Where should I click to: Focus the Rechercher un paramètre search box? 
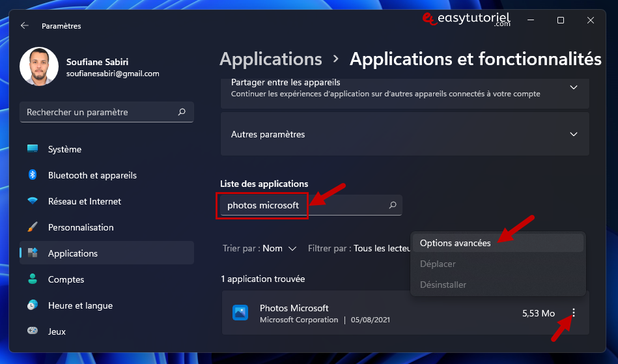106,112
